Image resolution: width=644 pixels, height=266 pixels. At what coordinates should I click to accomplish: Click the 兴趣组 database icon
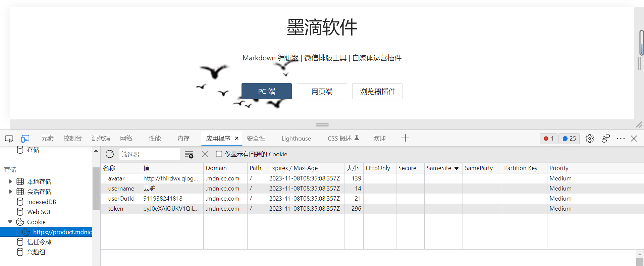pos(20,252)
